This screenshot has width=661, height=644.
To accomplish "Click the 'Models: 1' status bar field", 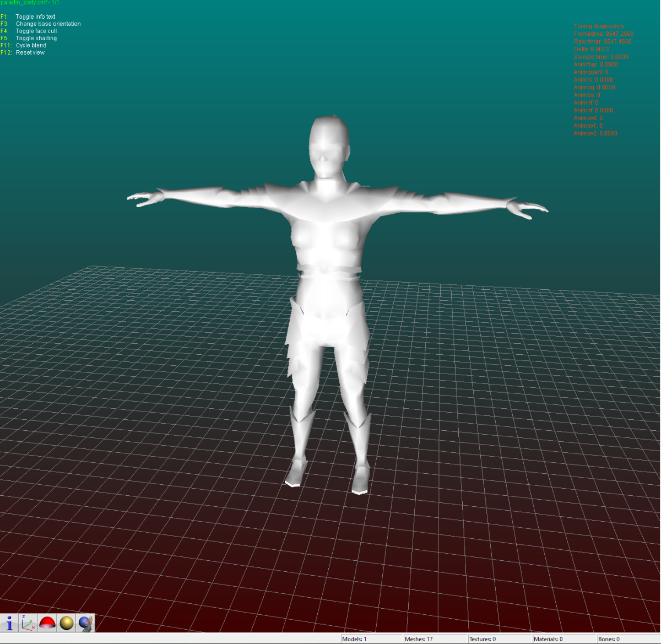I will coord(354,639).
